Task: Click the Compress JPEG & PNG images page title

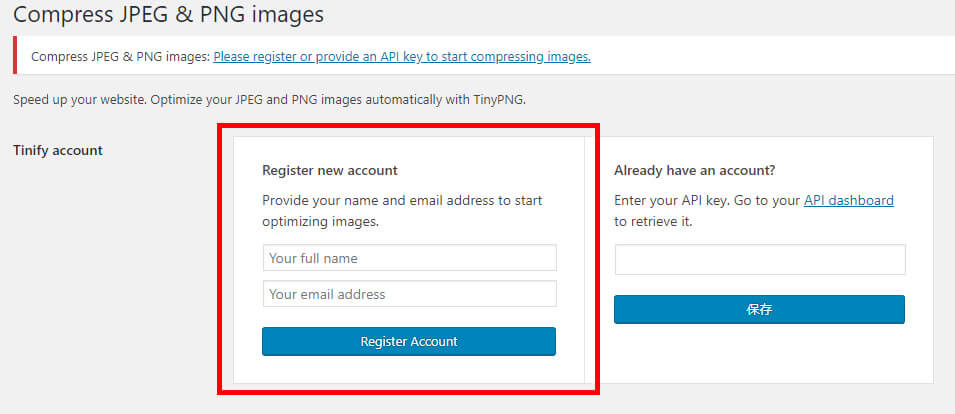Action: 168,15
